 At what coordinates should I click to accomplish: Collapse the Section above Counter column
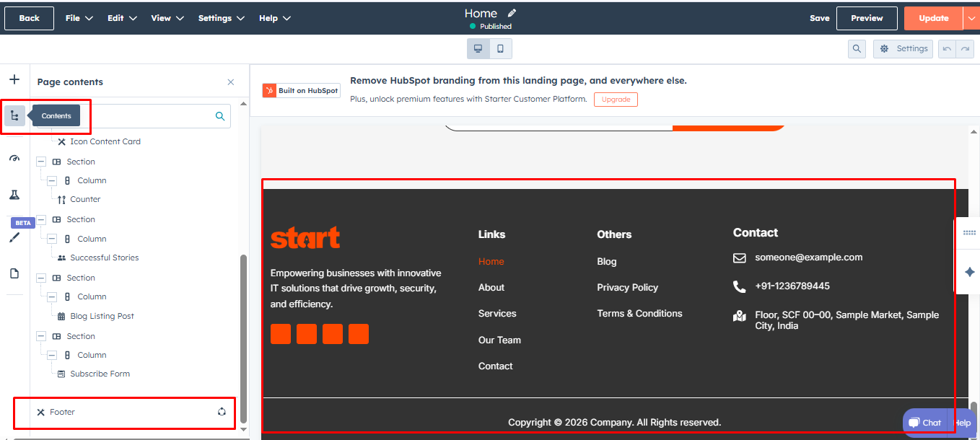(41, 162)
